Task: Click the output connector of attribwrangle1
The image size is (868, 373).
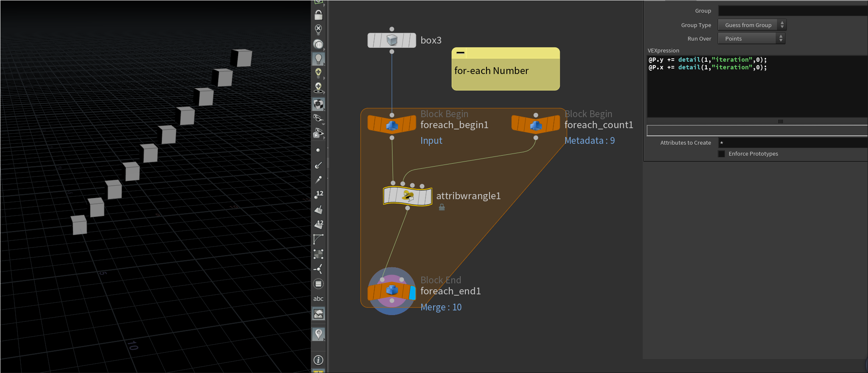Action: 407,208
